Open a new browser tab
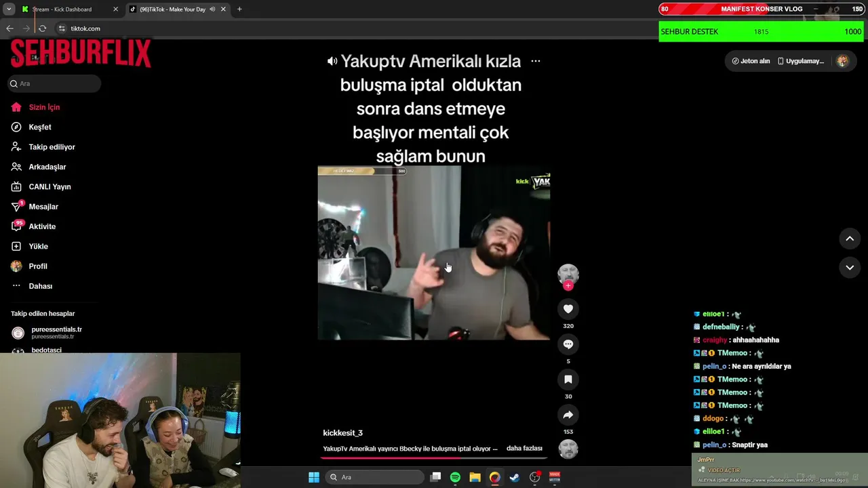The image size is (868, 488). [x=239, y=9]
